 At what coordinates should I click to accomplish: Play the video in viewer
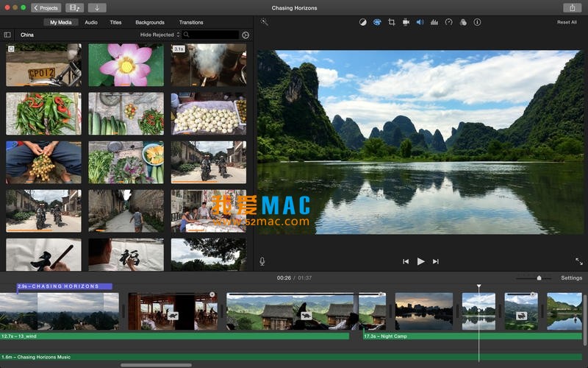(420, 261)
